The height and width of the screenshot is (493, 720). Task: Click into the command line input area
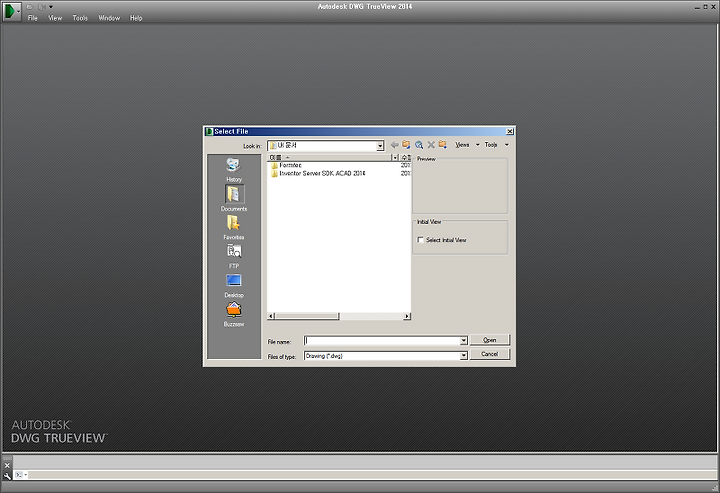pos(372,475)
